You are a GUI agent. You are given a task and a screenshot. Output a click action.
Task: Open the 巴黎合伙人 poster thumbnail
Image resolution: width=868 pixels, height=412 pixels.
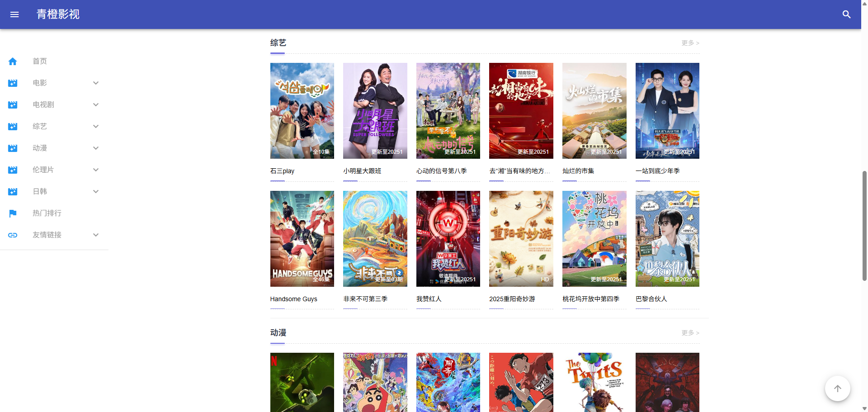tap(667, 239)
